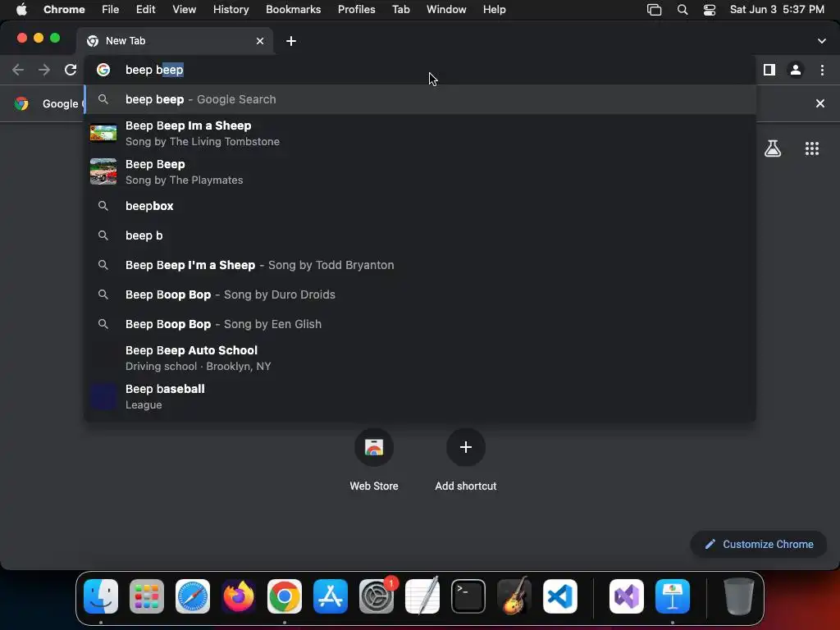Screen dimensions: 840x630
Task: Click Chrome icon in the dock
Action: 285,596
